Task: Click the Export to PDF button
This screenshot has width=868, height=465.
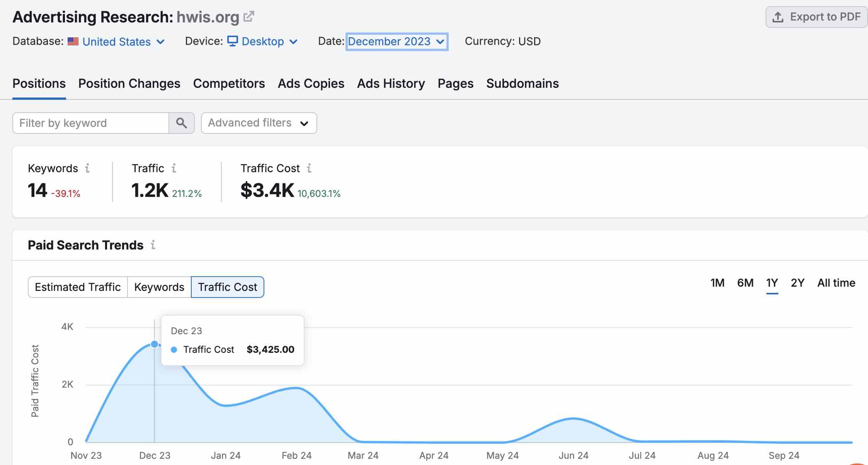Action: tap(816, 17)
